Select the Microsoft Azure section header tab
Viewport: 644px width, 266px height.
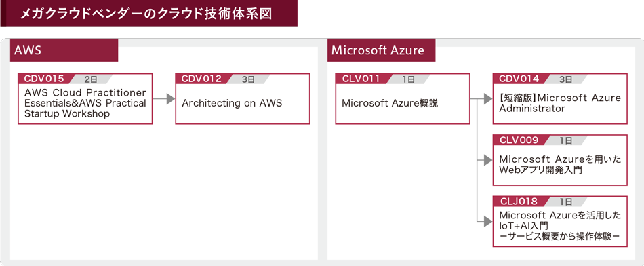pos(381,50)
